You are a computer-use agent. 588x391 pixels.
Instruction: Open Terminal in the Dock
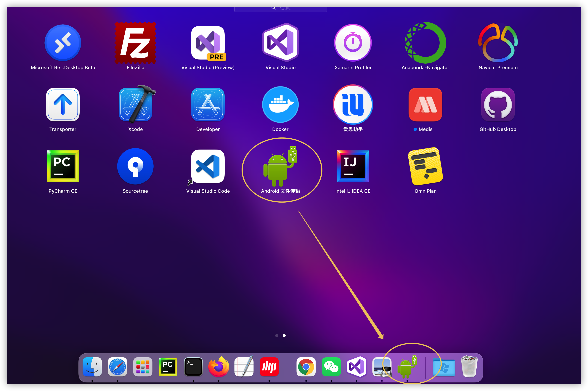(193, 367)
